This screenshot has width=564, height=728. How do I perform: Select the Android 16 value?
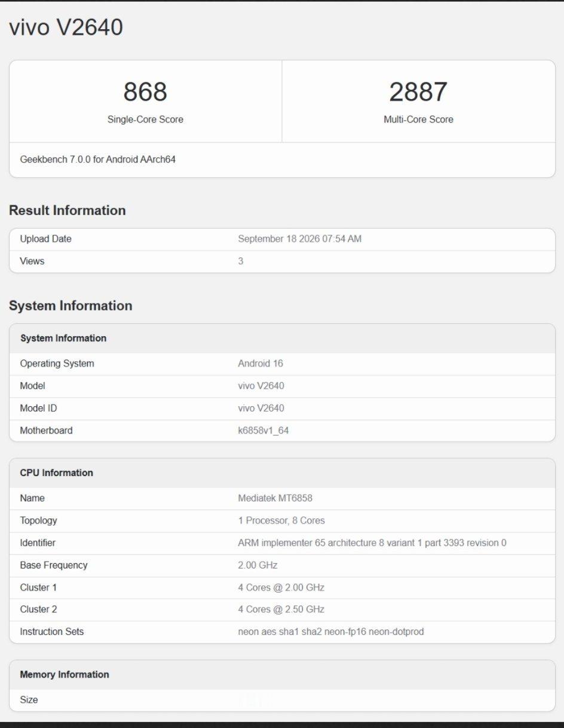click(x=260, y=364)
